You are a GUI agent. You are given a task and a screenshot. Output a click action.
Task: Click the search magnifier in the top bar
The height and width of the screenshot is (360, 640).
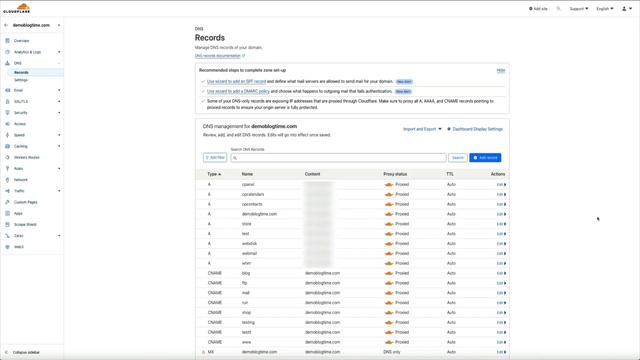(558, 9)
